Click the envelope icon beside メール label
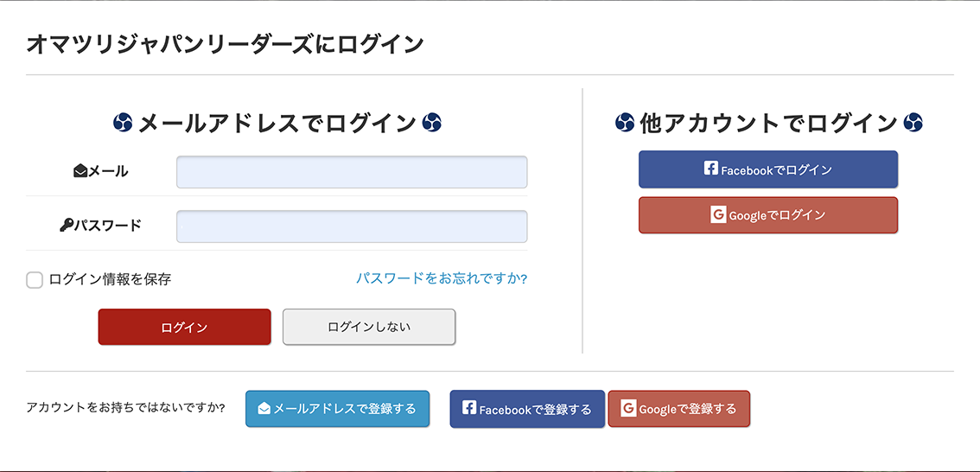The height and width of the screenshot is (472, 980). click(81, 172)
